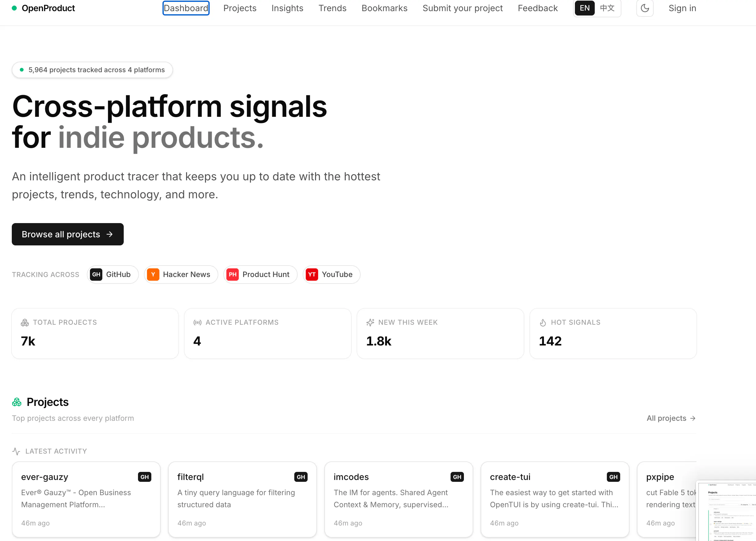Open the pxpipe project title
This screenshot has height=541, width=756.
(x=660, y=477)
